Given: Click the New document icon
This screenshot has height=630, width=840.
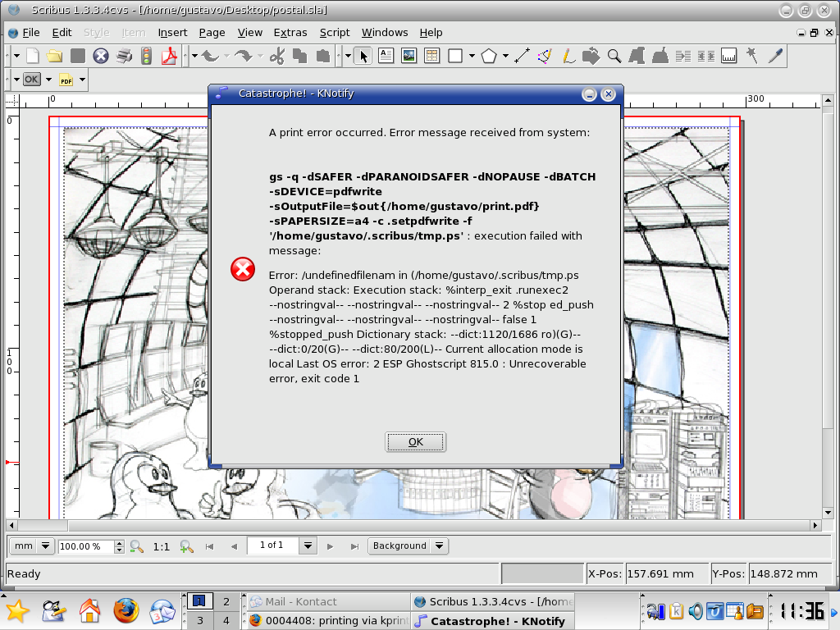Looking at the screenshot, I should point(33,57).
